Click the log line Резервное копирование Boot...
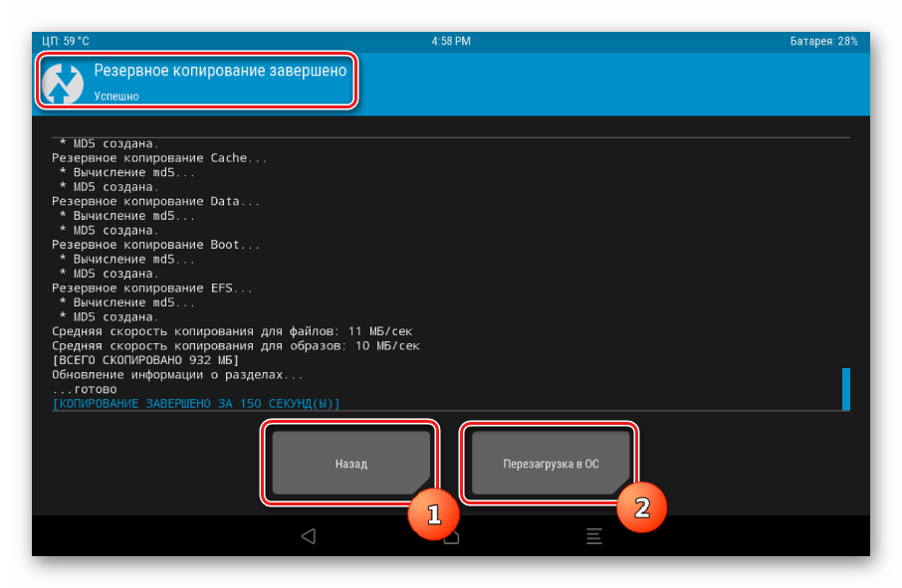 pyautogui.click(x=155, y=245)
